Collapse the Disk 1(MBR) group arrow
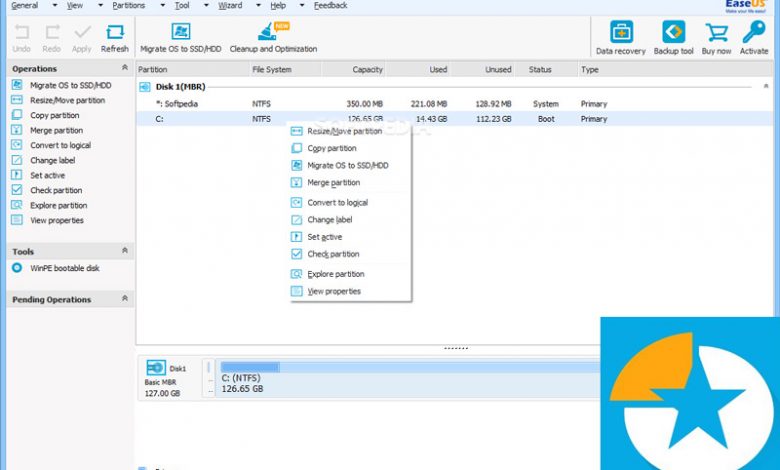This screenshot has height=470, width=780. pyautogui.click(x=766, y=87)
